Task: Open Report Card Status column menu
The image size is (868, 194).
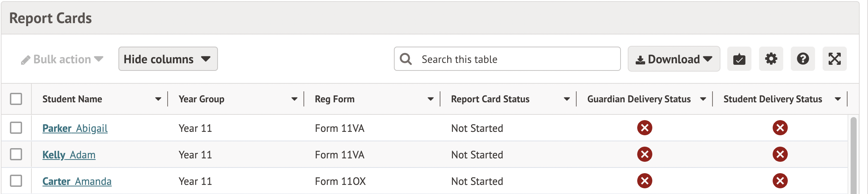Action: [566, 99]
